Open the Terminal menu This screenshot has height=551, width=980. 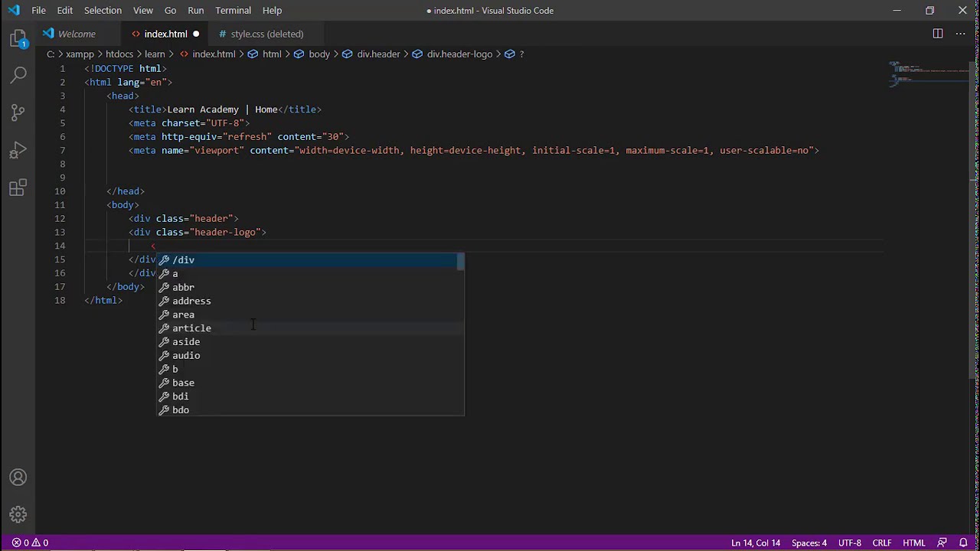point(233,11)
